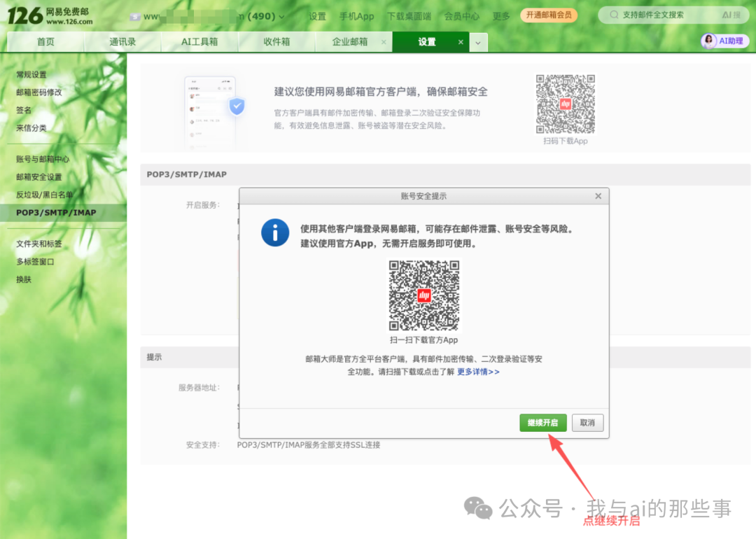Expand the tab list chevron
Viewport: 756px width, 539px height.
[x=478, y=43]
